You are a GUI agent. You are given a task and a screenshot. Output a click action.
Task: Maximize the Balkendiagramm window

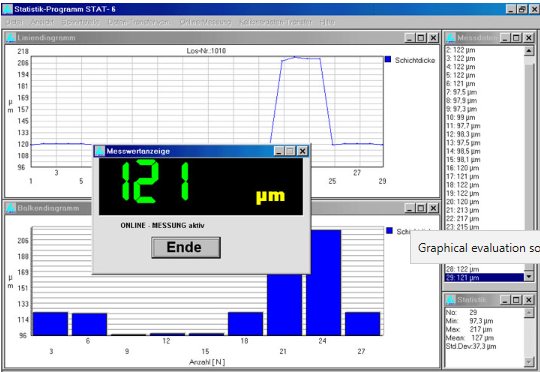coord(421,208)
